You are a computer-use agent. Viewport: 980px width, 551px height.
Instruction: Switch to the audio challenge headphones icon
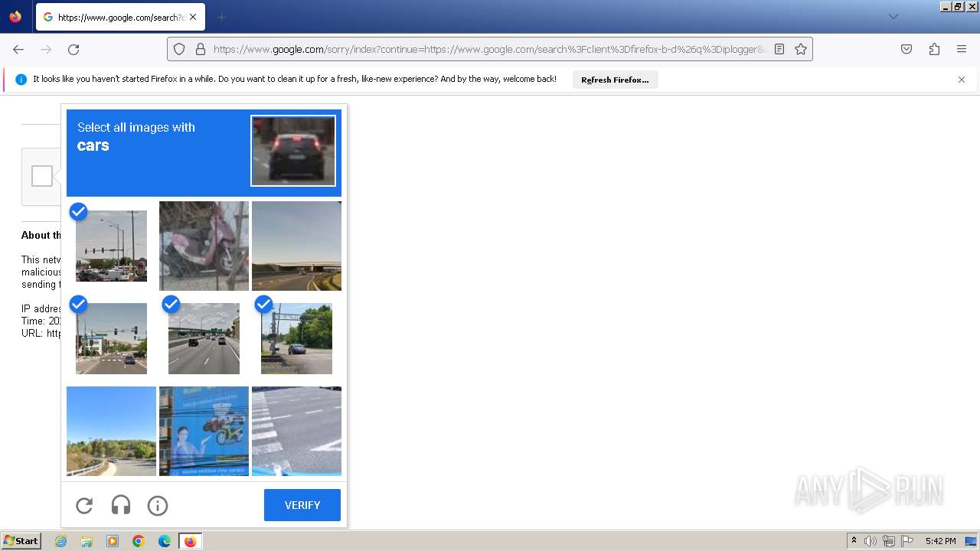(121, 505)
